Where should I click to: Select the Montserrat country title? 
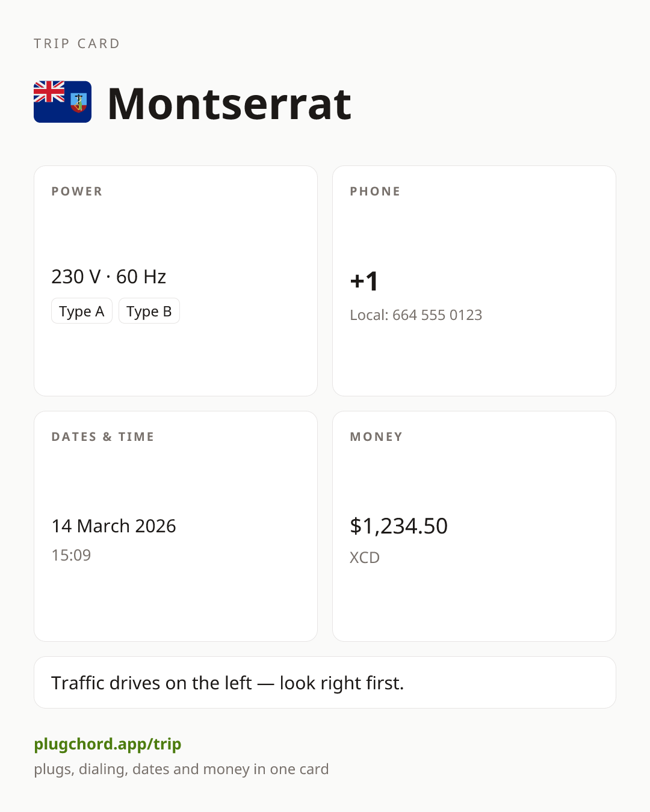[229, 104]
